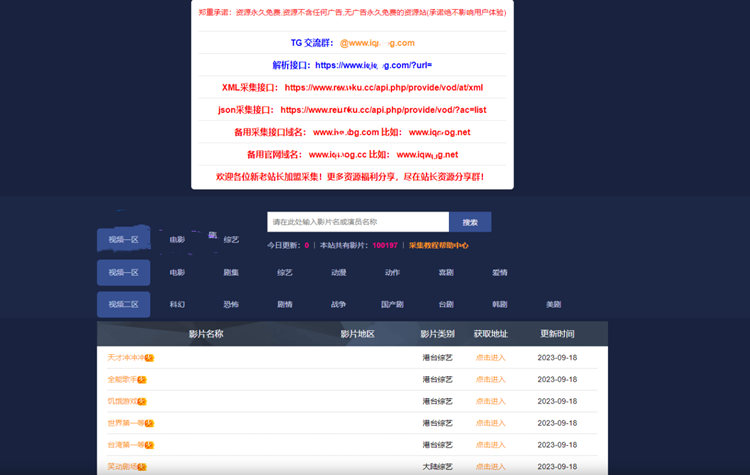Click 点击进入 in the 世界第一等 row

pos(490,423)
